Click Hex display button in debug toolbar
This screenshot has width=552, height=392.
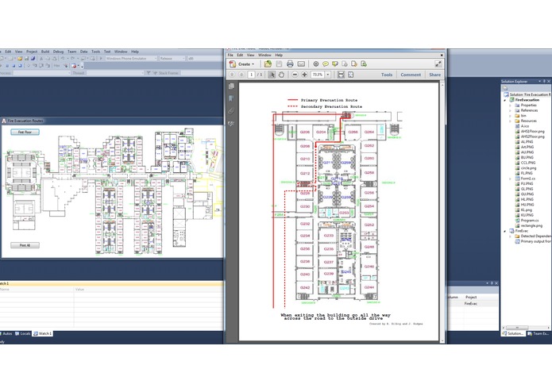coord(56,66)
